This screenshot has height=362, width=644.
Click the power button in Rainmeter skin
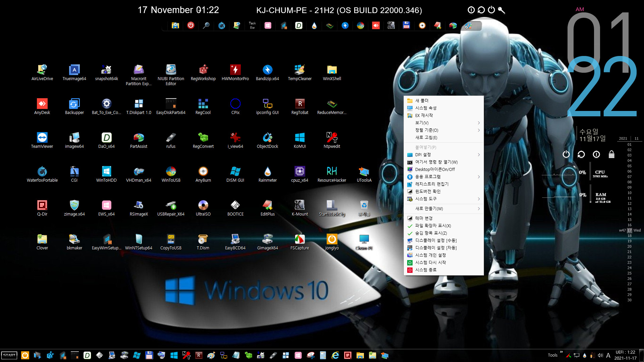[x=566, y=154]
